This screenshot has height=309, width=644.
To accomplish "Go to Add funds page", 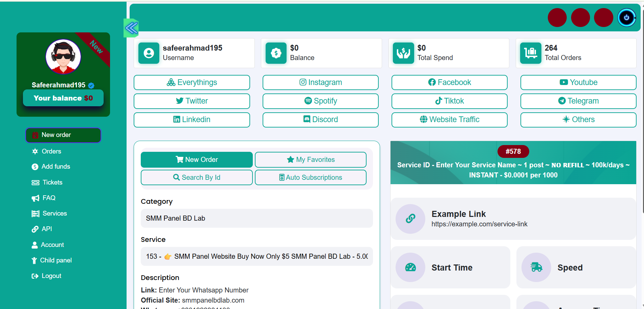I will [51, 167].
